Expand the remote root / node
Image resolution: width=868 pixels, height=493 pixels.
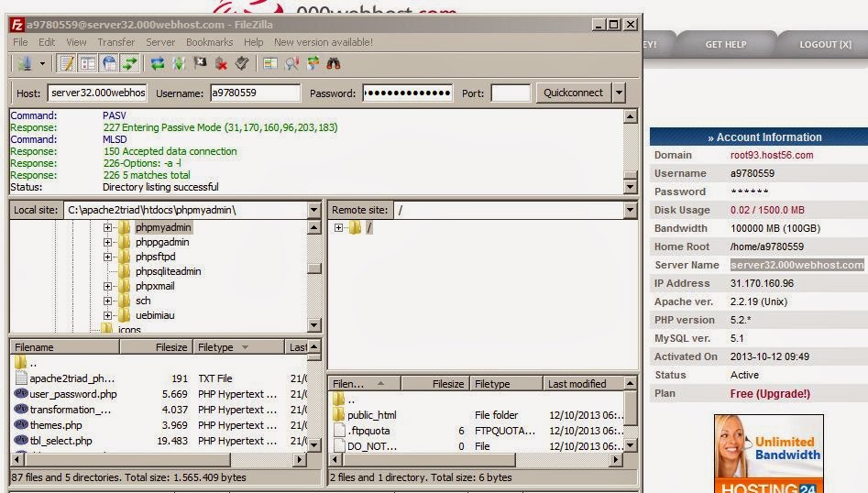(339, 227)
